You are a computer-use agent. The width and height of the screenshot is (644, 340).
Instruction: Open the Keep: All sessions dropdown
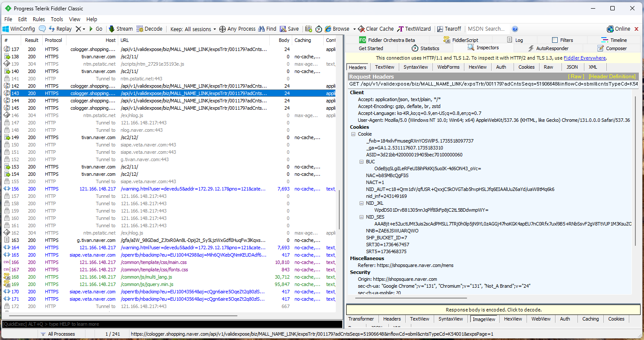[193, 29]
